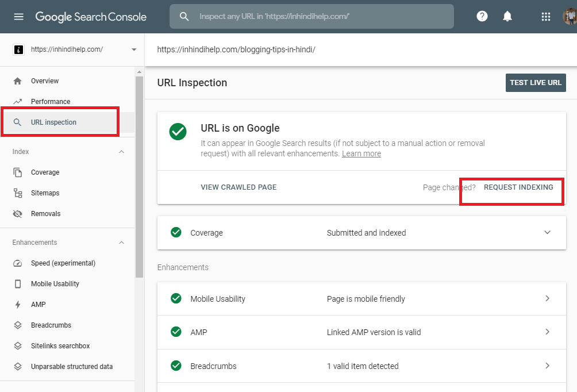Click the inhindihelp property favicon
The image size is (577, 392).
tap(18, 49)
